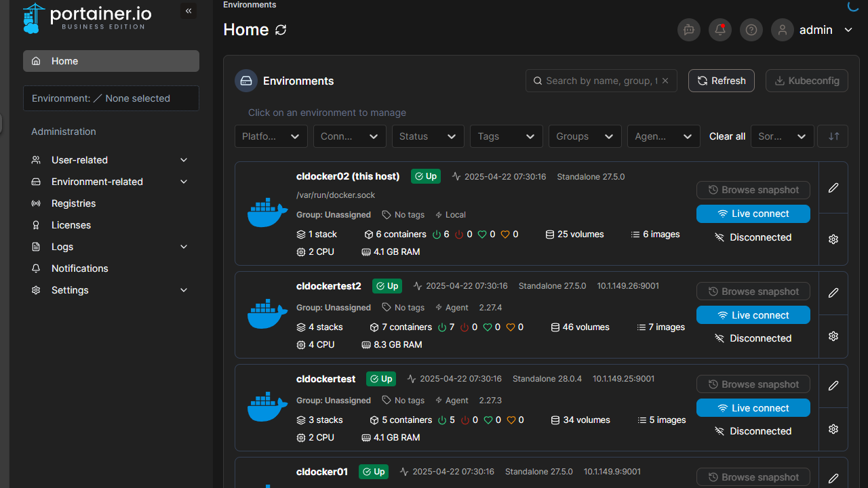Go to Home in the sidebar

[x=111, y=61]
